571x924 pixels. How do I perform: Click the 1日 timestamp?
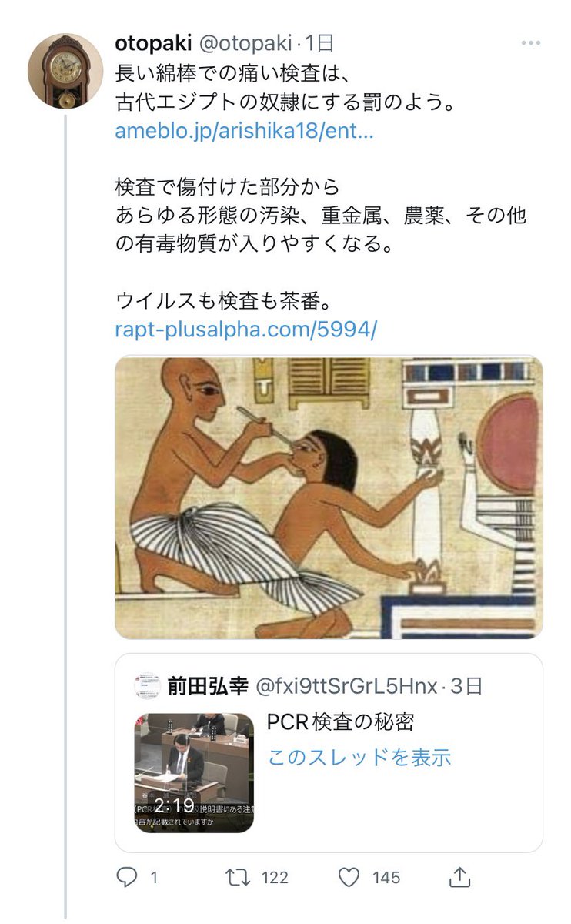[320, 43]
